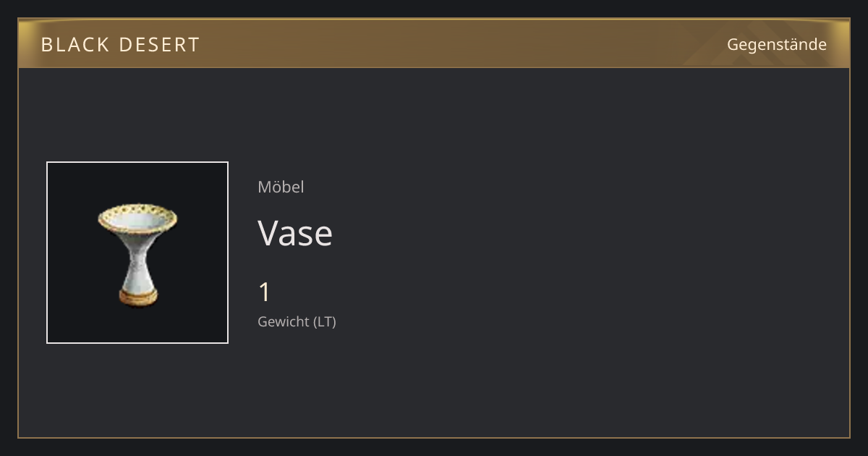Click the vase's brown base
The image size is (868, 456).
pyautogui.click(x=137, y=297)
